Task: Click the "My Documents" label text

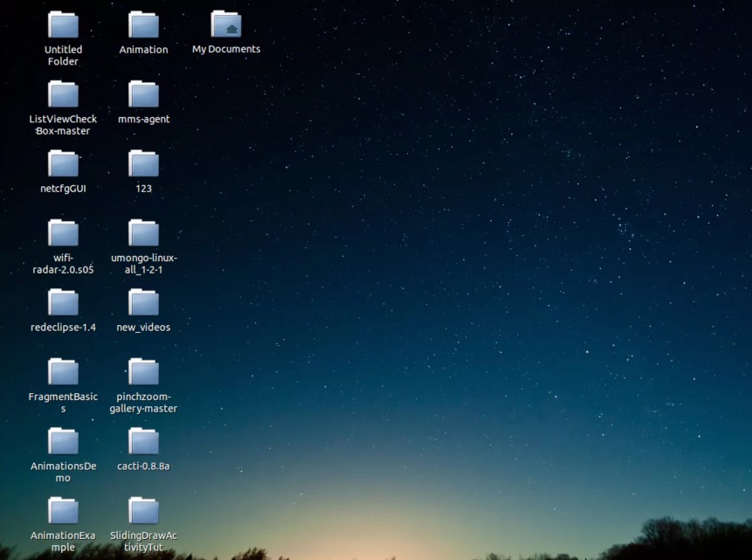Action: (x=226, y=49)
